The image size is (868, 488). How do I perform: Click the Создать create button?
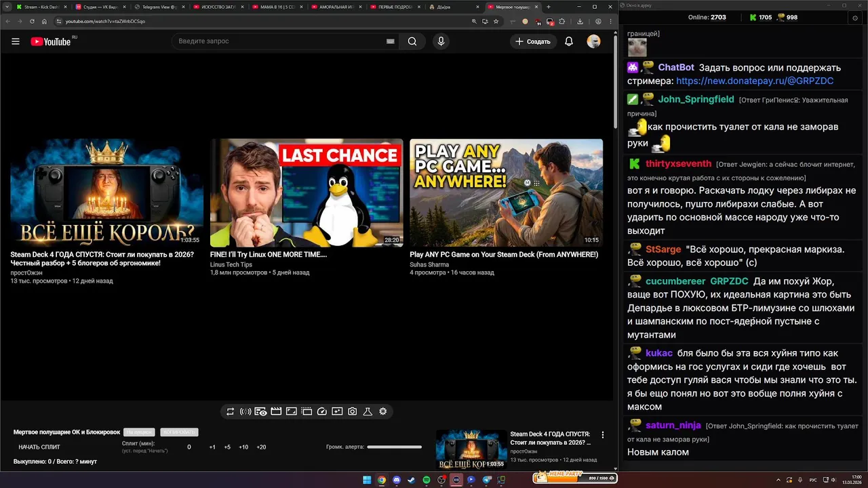click(533, 41)
